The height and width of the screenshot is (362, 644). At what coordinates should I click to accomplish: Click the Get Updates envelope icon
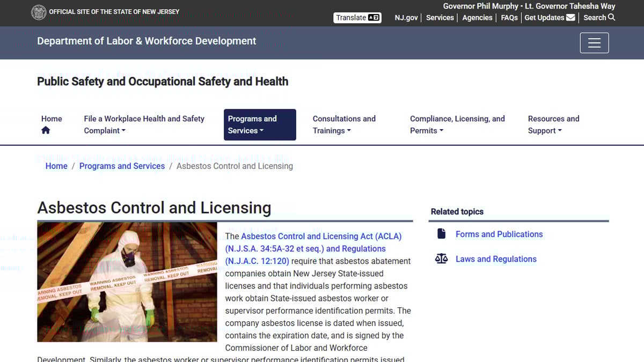click(570, 18)
